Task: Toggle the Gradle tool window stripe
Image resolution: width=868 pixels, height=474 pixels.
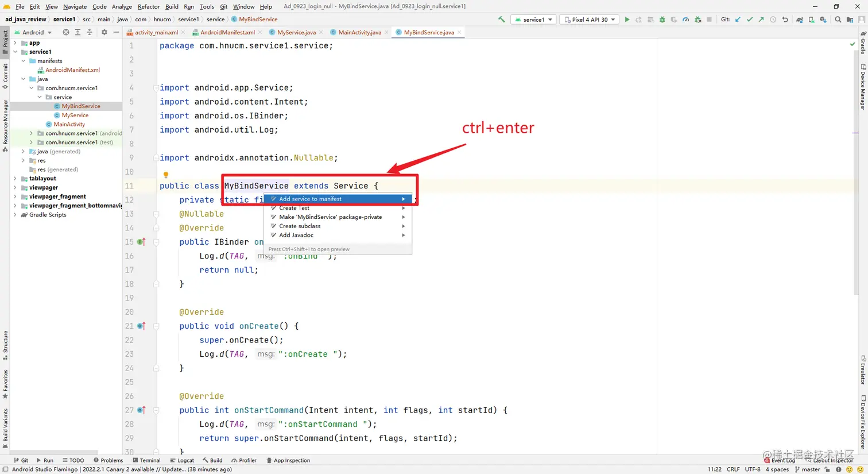Action: point(863,43)
